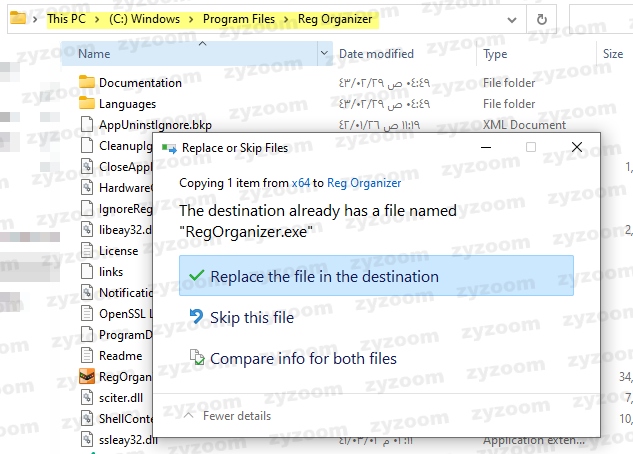Select Skip this file option
Viewport: 633px width, 454px height.
click(x=252, y=318)
